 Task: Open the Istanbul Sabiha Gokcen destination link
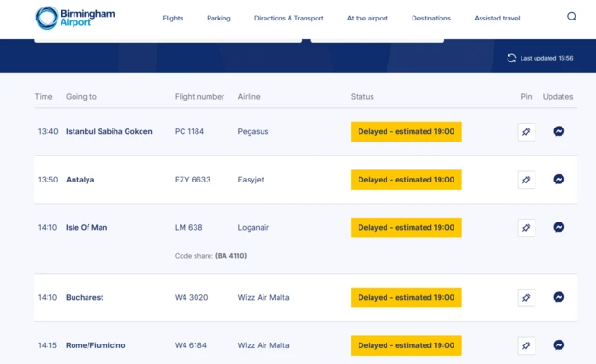click(109, 131)
